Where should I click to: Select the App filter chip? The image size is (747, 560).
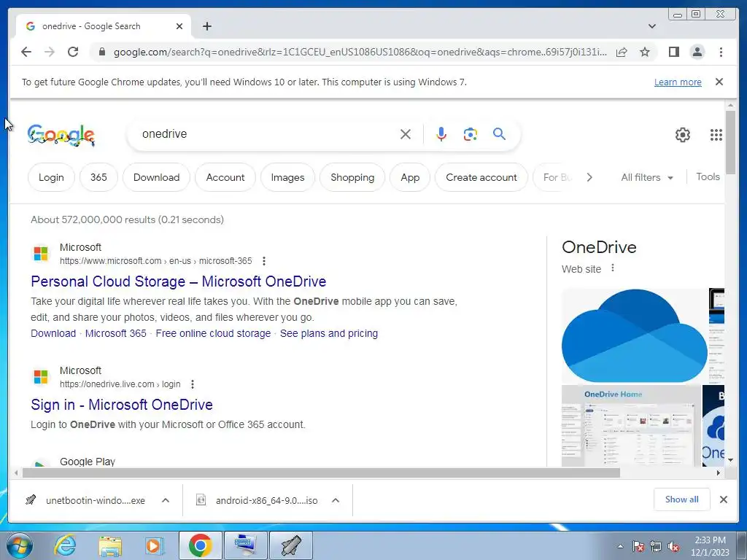[x=410, y=177]
